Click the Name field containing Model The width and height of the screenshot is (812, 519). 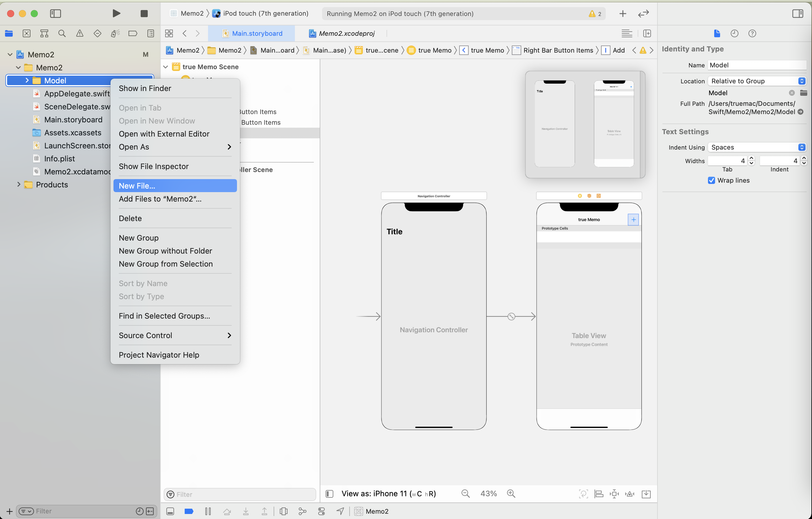757,65
